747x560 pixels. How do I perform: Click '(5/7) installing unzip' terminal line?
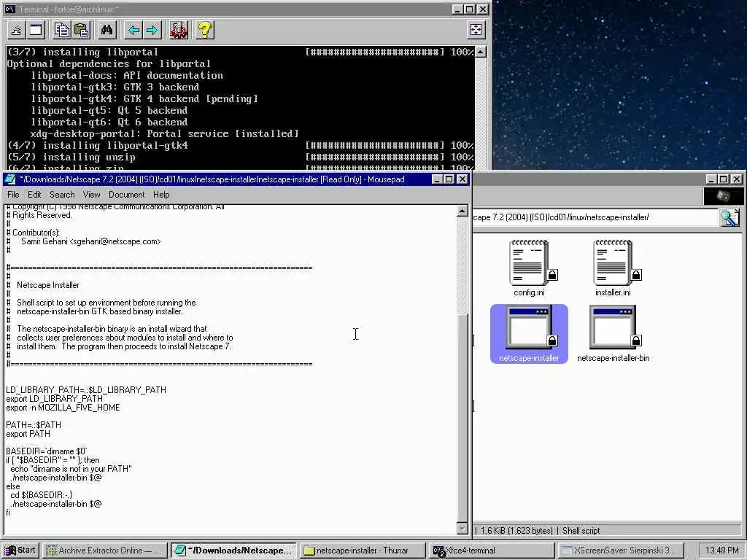(x=71, y=157)
